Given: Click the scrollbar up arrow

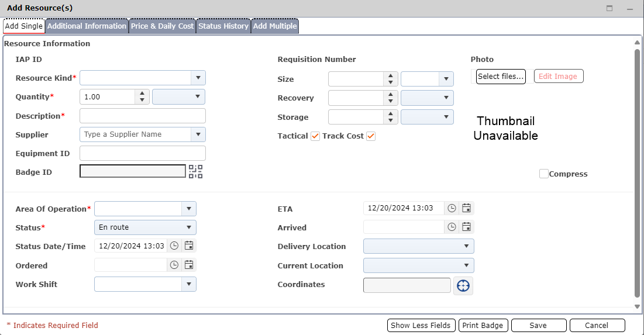Looking at the screenshot, I should tap(637, 42).
